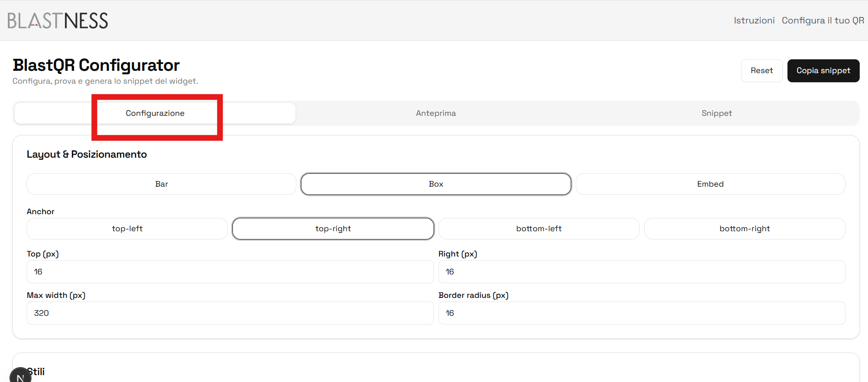Switch to the Anteprima tab
Image resolution: width=868 pixels, height=382 pixels.
(x=435, y=114)
